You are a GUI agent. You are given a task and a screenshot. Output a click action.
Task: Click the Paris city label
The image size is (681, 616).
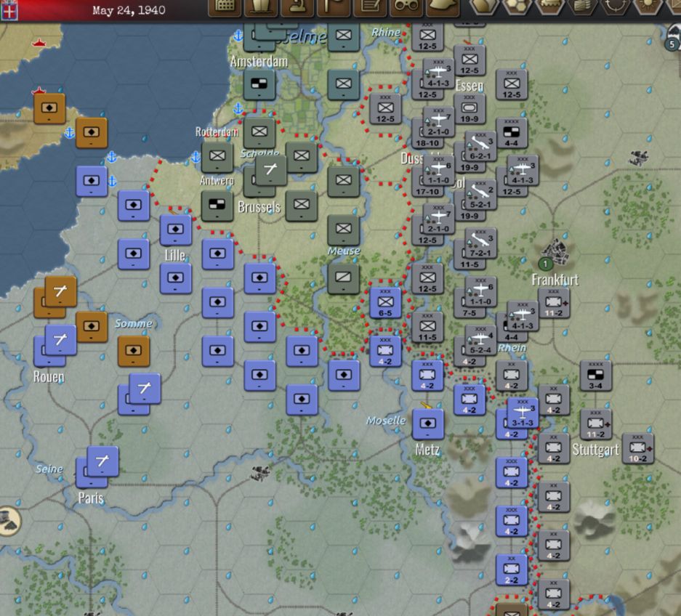click(x=91, y=498)
